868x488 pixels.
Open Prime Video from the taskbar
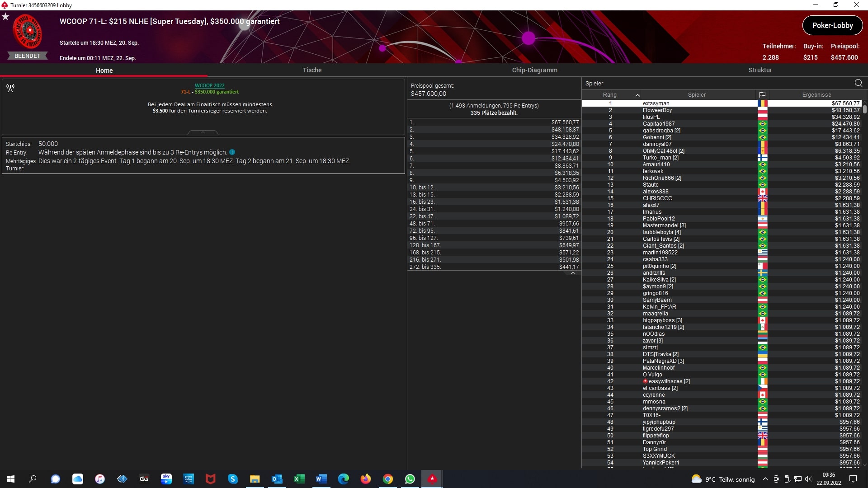pos(189,479)
